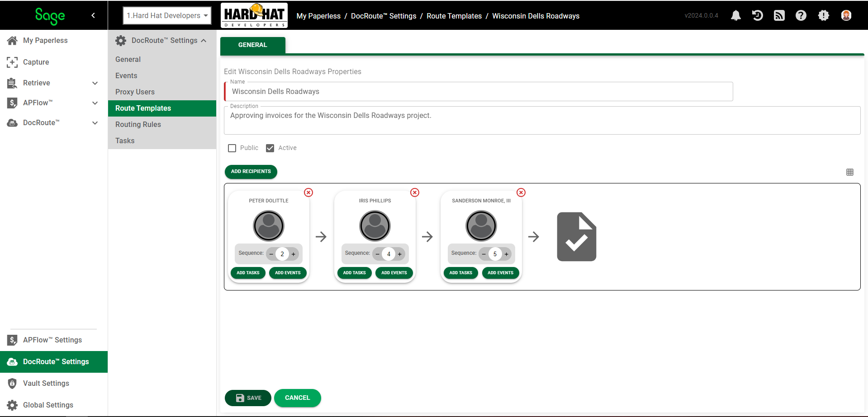Go to My Paperless in sidebar
This screenshot has width=868, height=417.
tap(45, 40)
